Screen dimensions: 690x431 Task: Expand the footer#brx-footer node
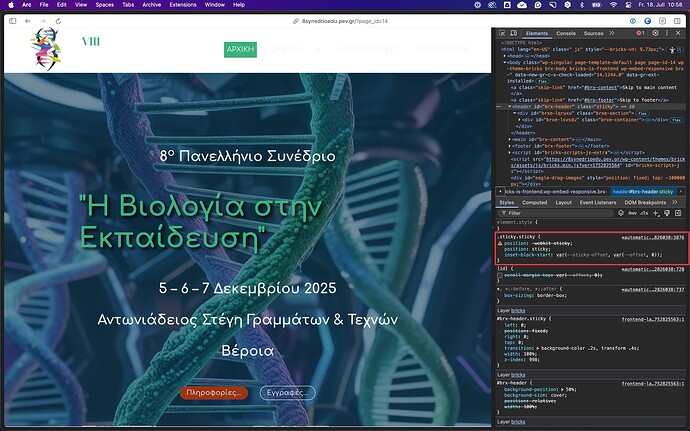pos(510,146)
